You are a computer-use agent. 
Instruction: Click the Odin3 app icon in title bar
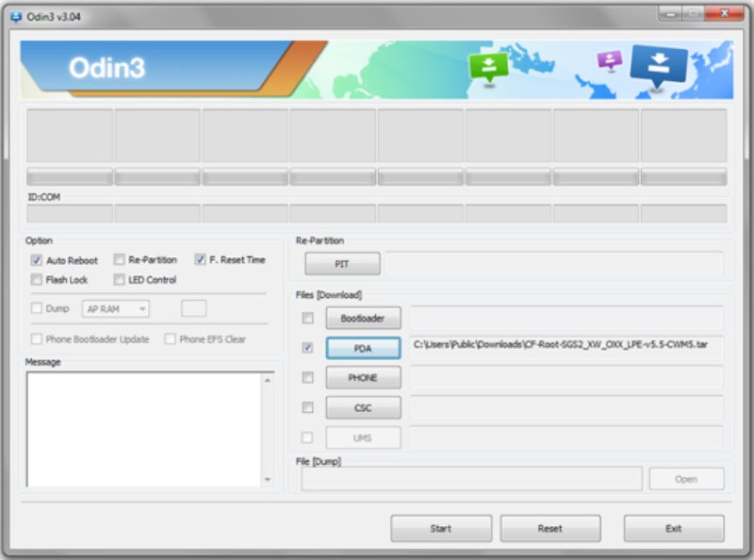(15, 16)
